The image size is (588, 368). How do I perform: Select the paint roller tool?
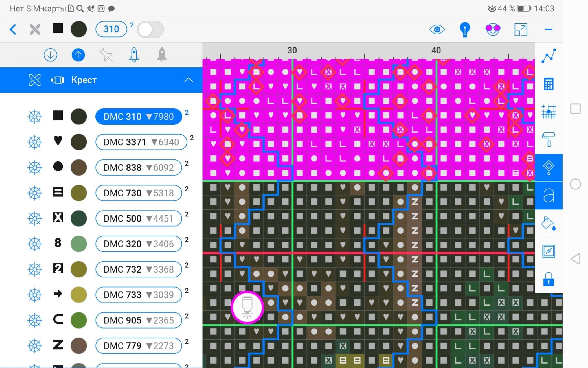(x=549, y=139)
